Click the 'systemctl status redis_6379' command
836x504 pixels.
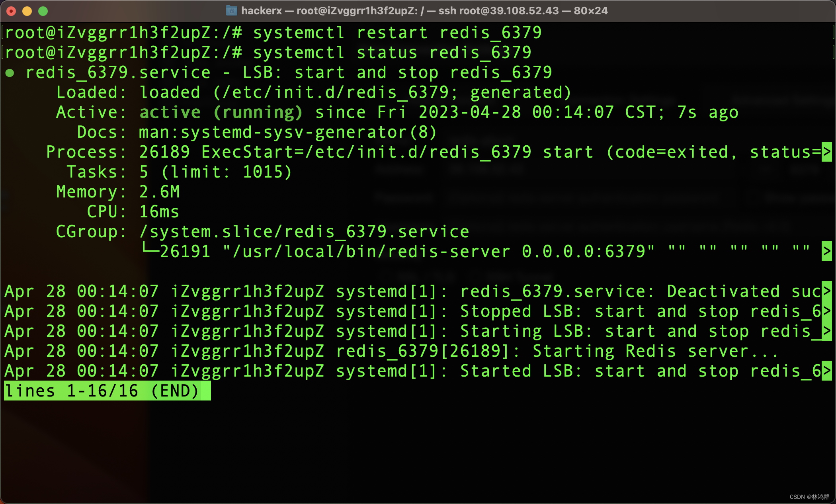(392, 53)
